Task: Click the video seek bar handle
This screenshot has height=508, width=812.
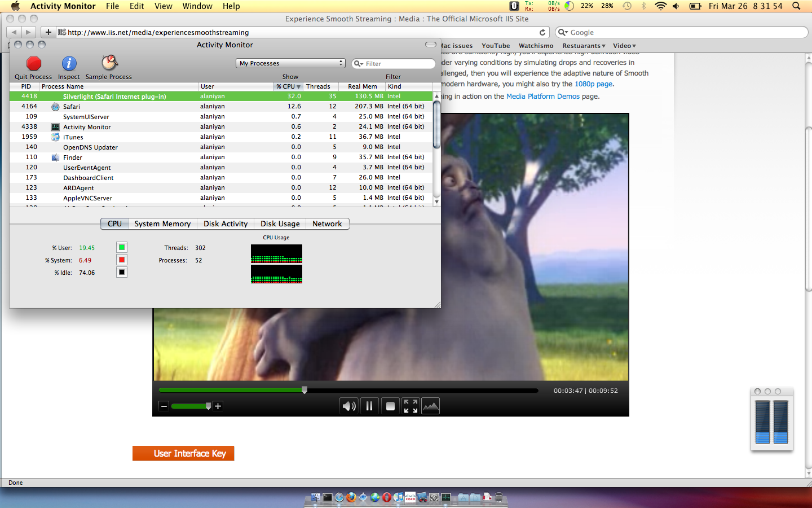Action: tap(304, 390)
